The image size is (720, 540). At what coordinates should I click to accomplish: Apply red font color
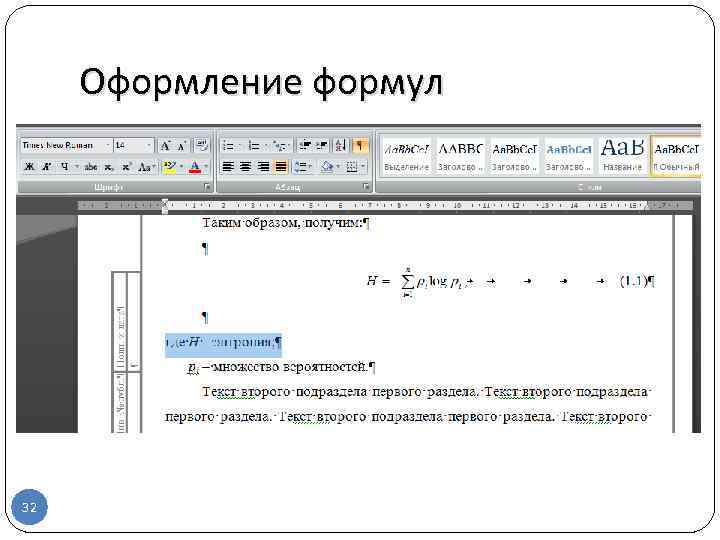click(195, 167)
